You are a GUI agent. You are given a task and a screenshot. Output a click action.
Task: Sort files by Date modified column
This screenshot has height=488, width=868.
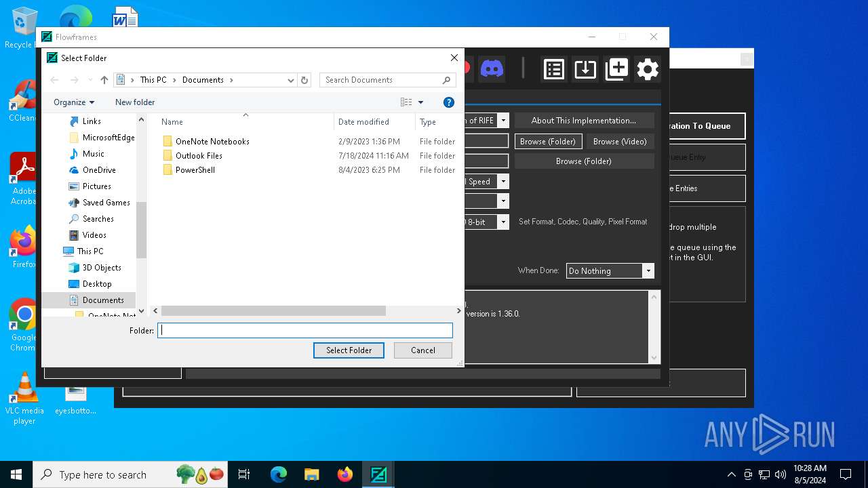(363, 122)
